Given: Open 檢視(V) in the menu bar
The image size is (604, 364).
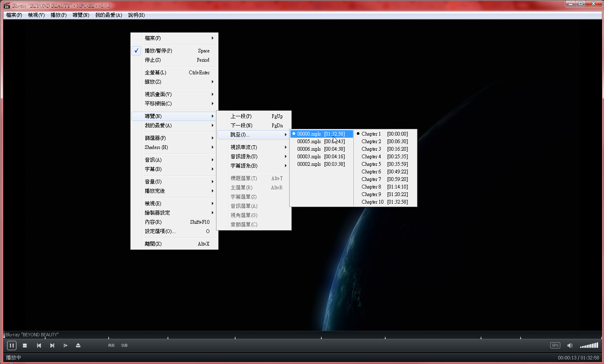Looking at the screenshot, I should click(x=37, y=15).
